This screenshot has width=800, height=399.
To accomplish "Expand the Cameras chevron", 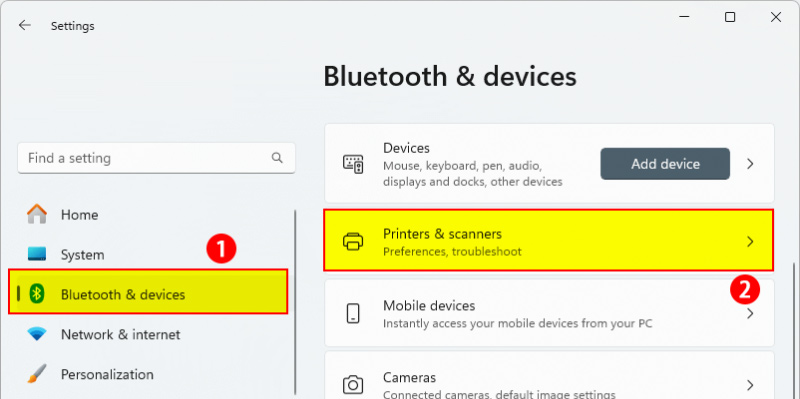I will (x=750, y=385).
